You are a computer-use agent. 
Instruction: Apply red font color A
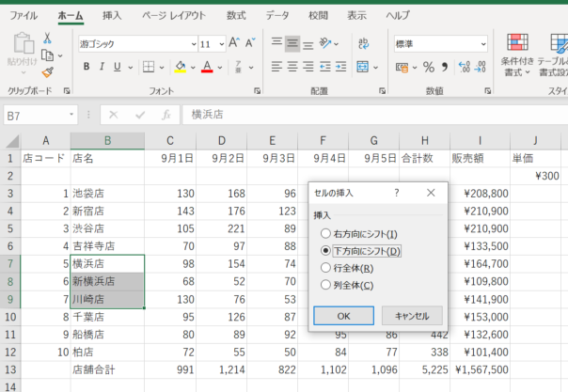(x=207, y=67)
